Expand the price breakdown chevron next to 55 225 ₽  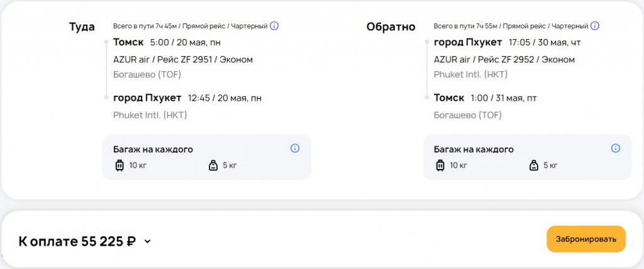coord(147,241)
